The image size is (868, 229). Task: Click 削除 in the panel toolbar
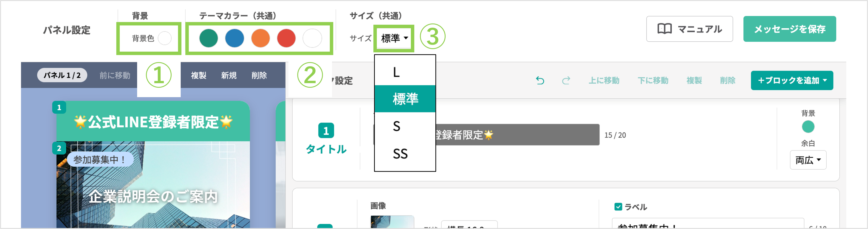(259, 75)
